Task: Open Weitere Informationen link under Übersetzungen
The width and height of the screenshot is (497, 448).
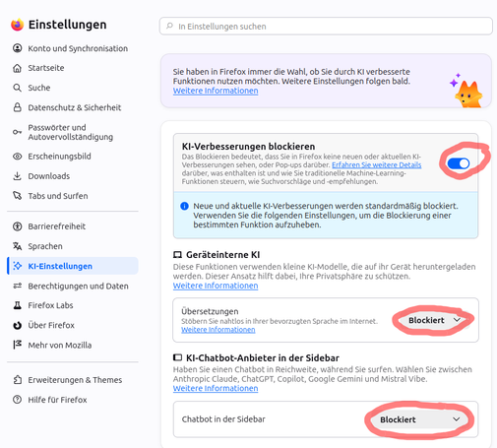Action: [218, 330]
